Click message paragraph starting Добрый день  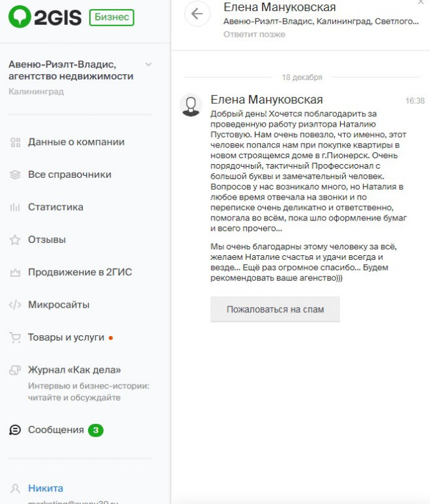pos(309,171)
